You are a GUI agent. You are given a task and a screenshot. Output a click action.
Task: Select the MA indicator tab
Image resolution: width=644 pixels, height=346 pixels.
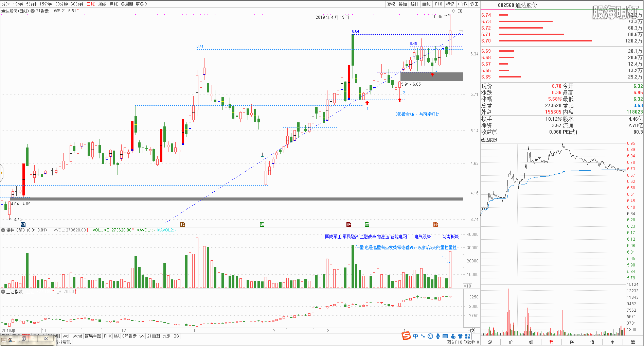pos(117,336)
